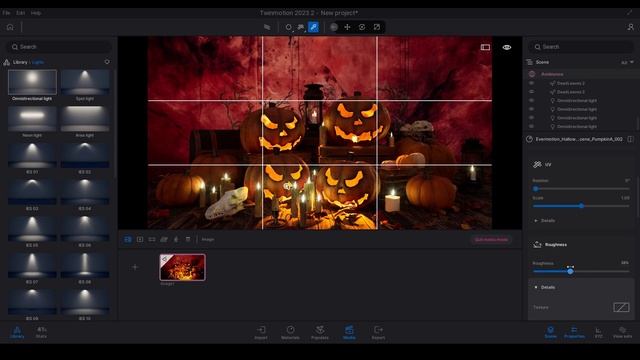Open the Help menu
The image size is (640, 360).
click(x=36, y=13)
